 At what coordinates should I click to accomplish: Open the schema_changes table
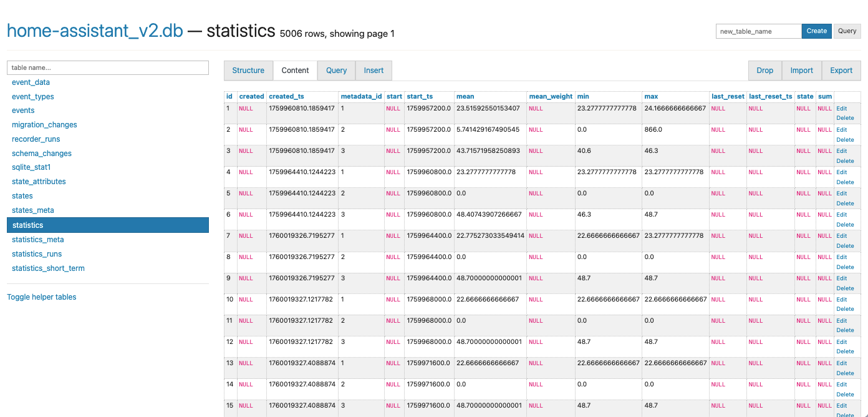pyautogui.click(x=42, y=154)
